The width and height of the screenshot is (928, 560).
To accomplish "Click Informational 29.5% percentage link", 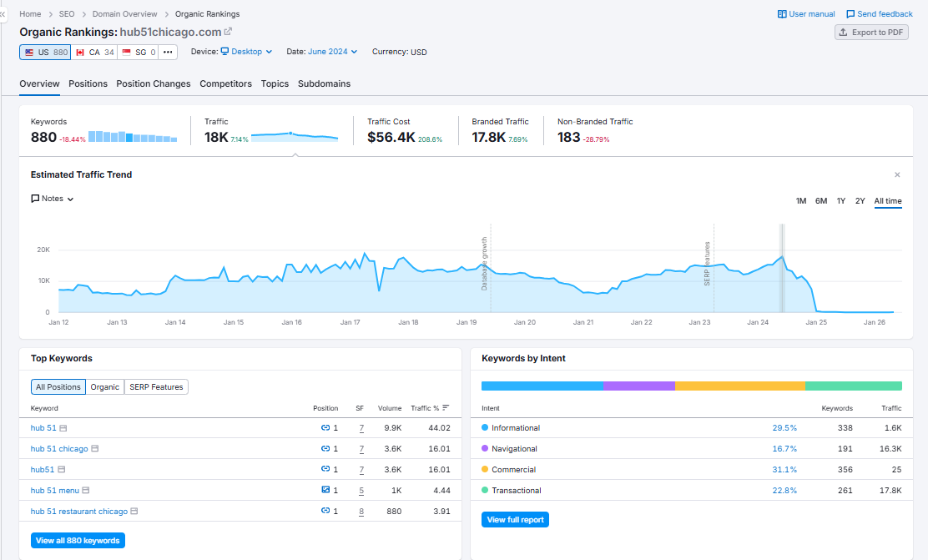I will [x=784, y=428].
